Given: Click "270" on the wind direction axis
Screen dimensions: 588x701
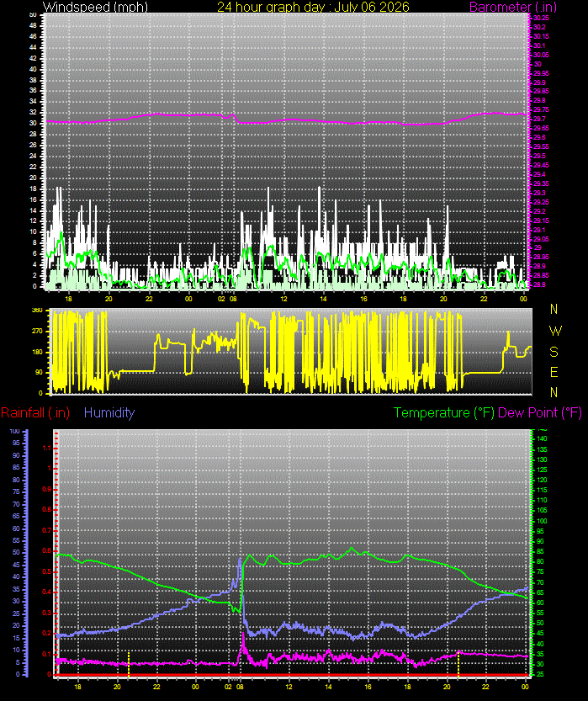Looking at the screenshot, I should [x=38, y=332].
